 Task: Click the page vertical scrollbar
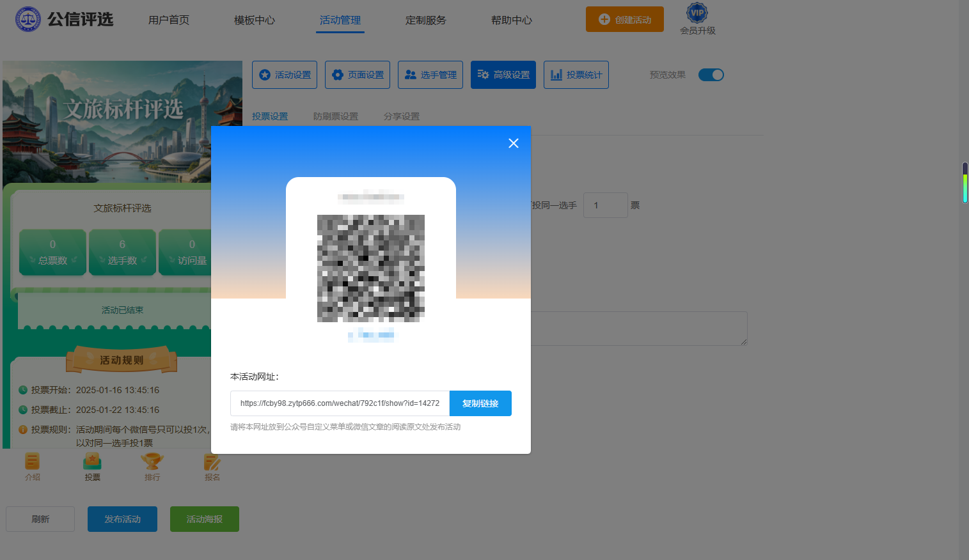(965, 183)
